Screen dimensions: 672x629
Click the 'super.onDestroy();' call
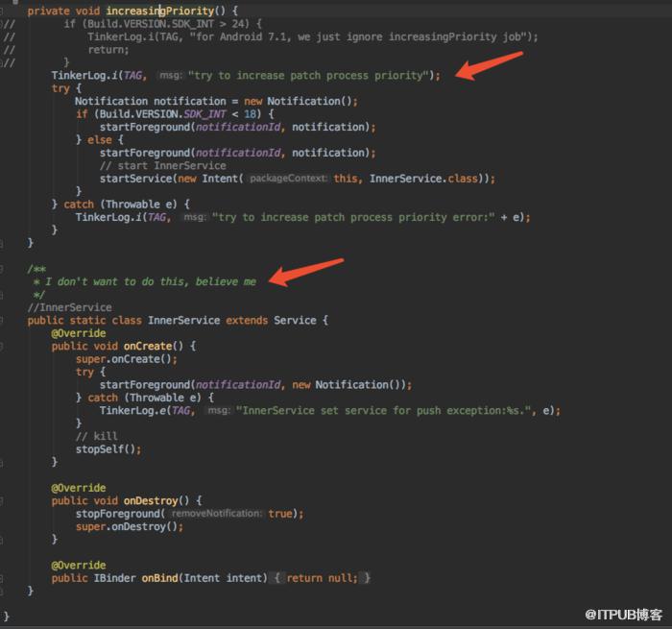(x=130, y=526)
